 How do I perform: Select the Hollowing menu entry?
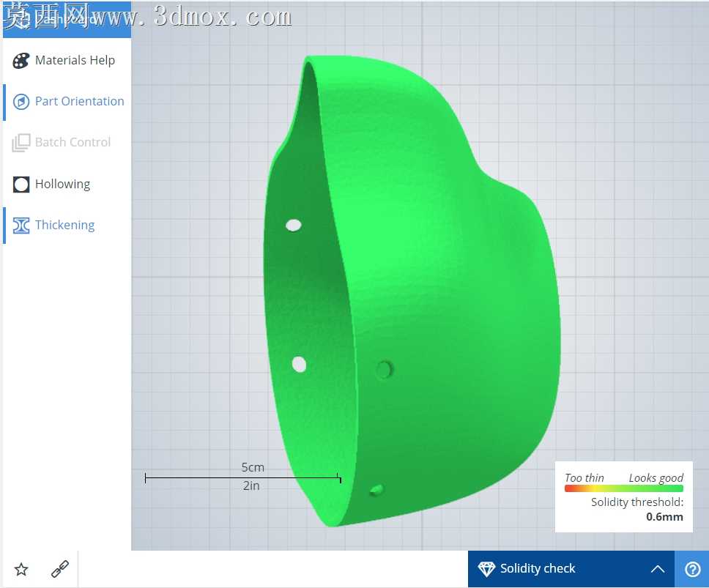[x=67, y=185]
